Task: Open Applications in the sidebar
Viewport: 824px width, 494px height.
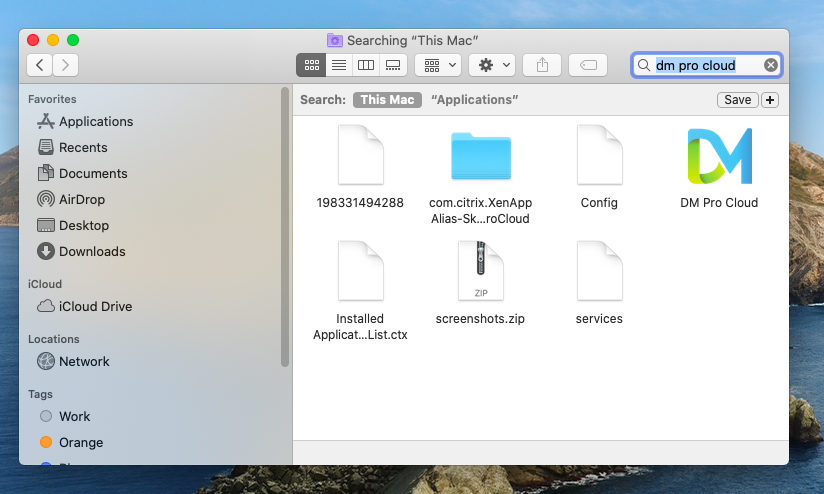Action: pos(85,121)
